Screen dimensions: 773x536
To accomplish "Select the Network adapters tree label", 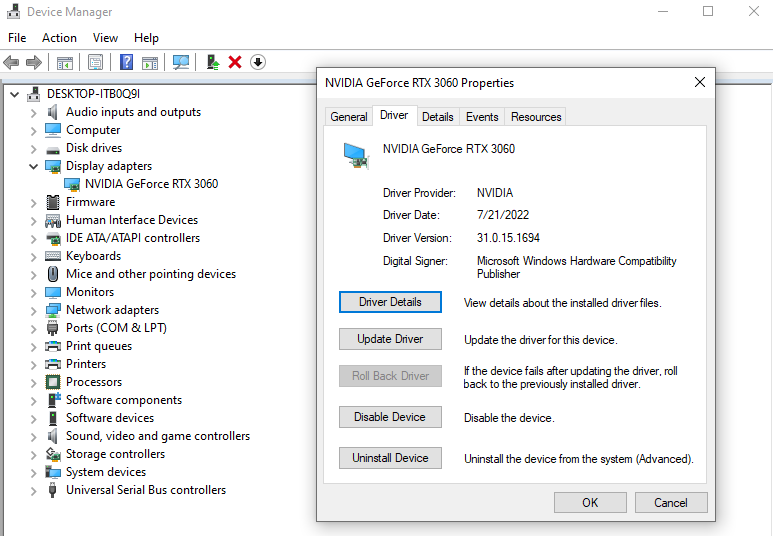I will click(112, 310).
